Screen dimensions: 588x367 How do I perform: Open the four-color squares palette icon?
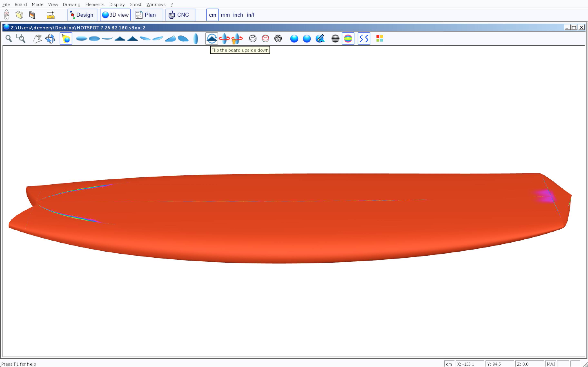tap(380, 39)
